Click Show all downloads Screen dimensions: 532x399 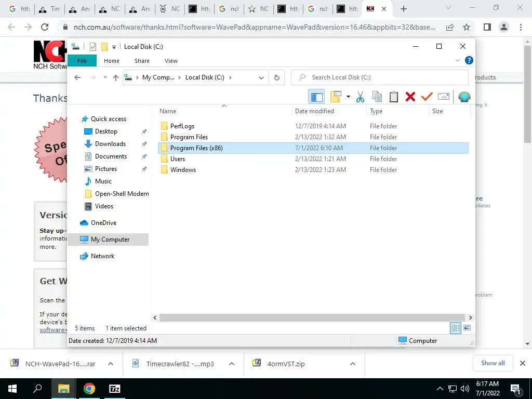coord(493,363)
